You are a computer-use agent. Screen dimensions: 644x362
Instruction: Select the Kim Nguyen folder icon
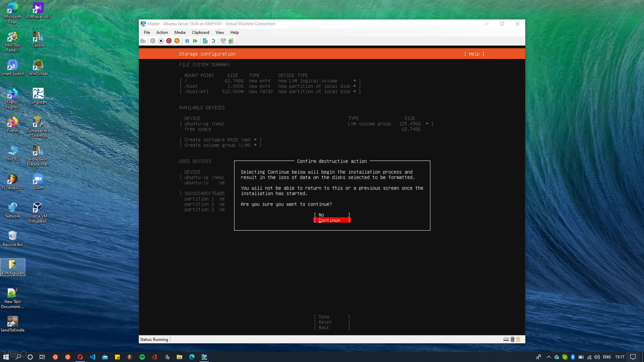click(x=12, y=267)
